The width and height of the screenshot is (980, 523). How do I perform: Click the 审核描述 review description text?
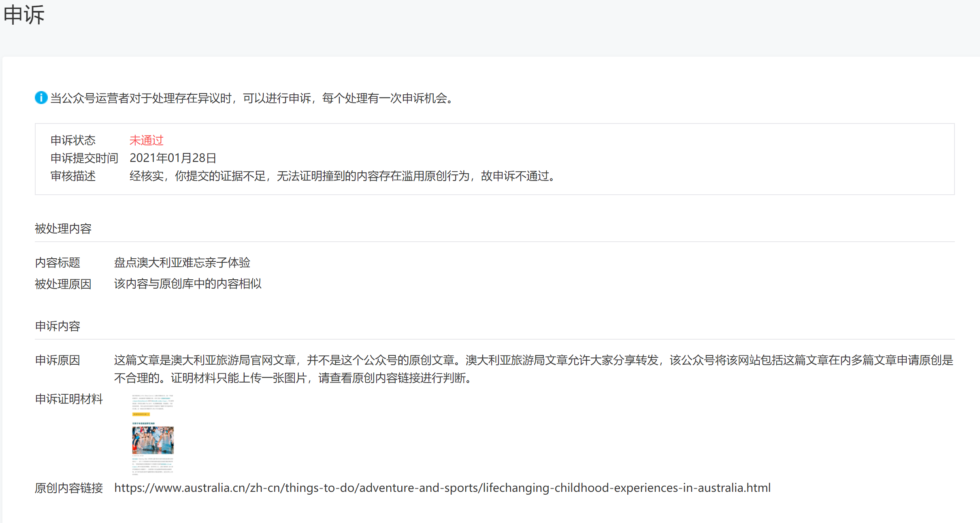point(343,176)
